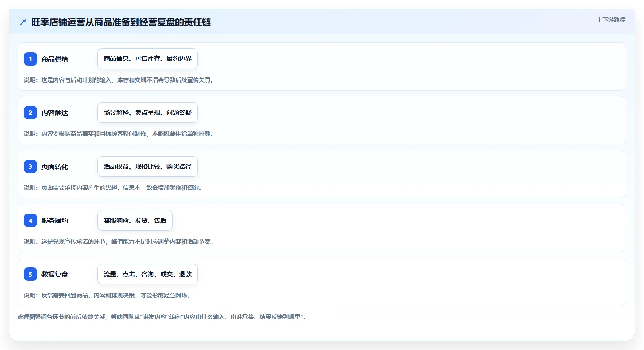Click step number badge 1
This screenshot has height=350, width=644.
point(31,59)
